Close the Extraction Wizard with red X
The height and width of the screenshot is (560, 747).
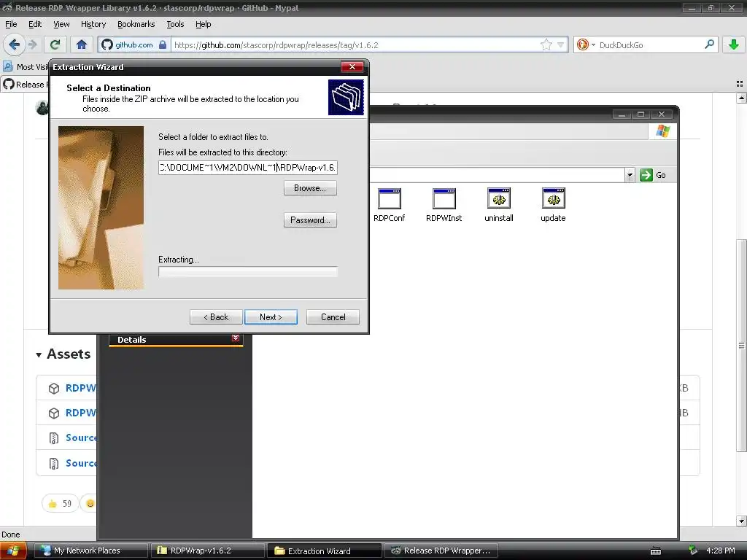352,66
